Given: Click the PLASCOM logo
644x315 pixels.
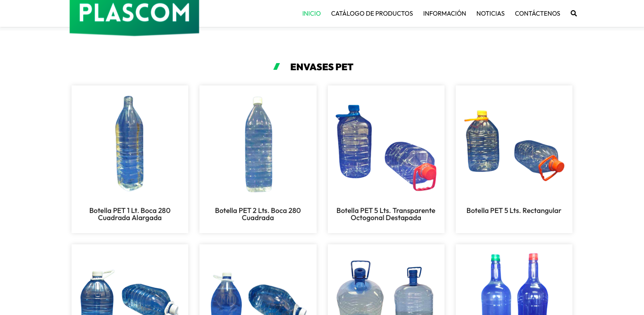Looking at the screenshot, I should pos(134,17).
